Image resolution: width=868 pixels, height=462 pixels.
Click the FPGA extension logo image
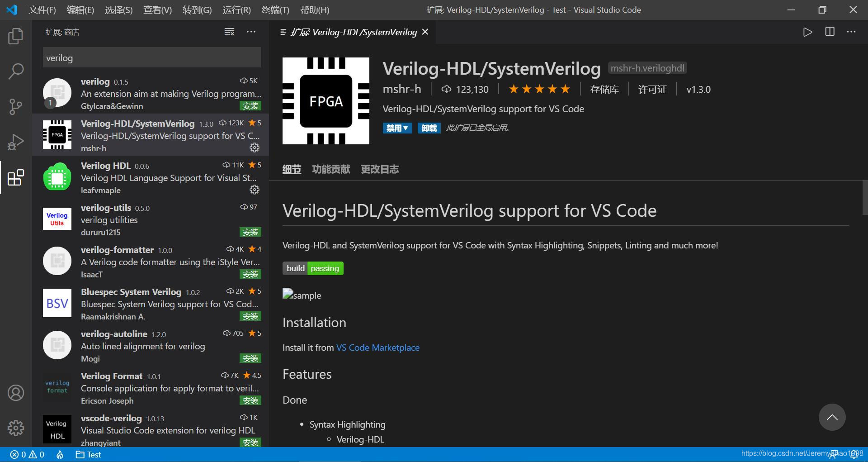coord(326,101)
